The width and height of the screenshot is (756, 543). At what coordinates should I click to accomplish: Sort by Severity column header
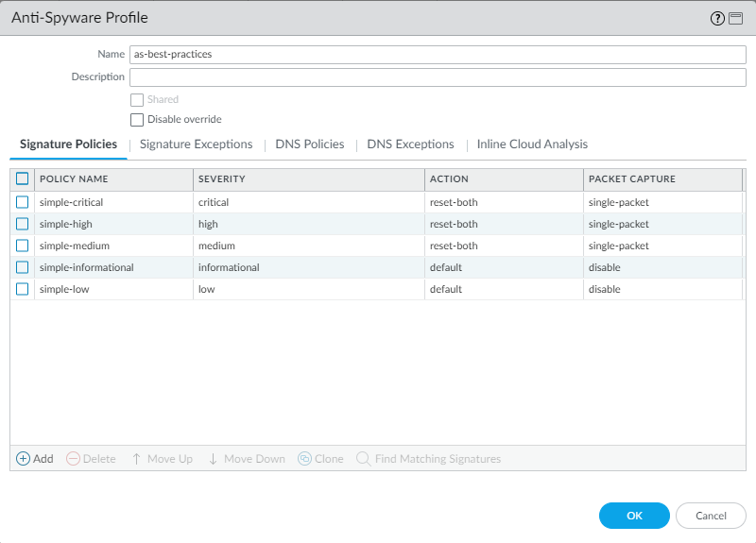click(x=308, y=178)
